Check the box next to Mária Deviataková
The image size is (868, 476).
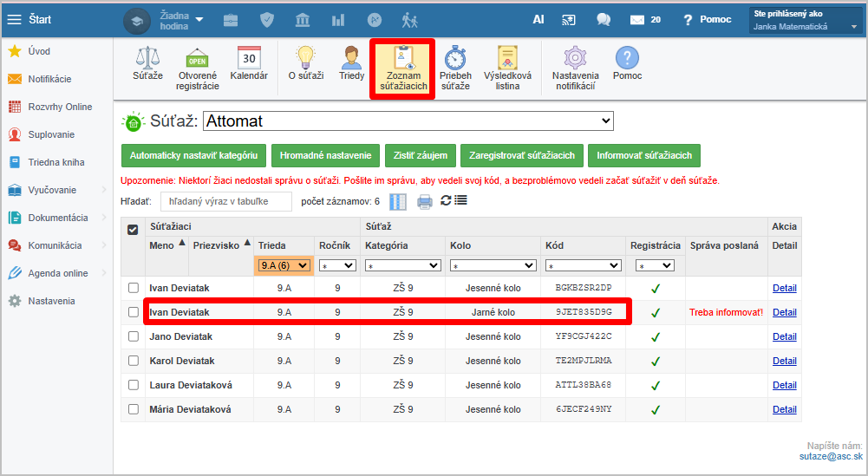pyautogui.click(x=133, y=409)
